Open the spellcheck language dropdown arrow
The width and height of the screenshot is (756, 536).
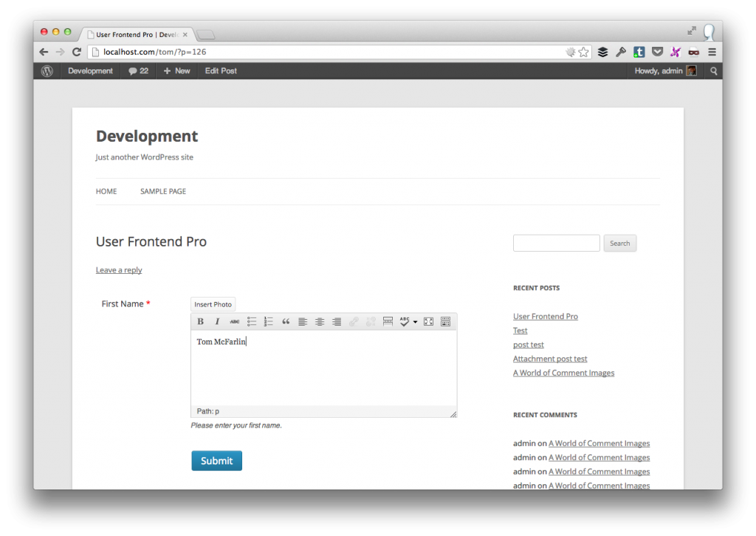tap(415, 322)
